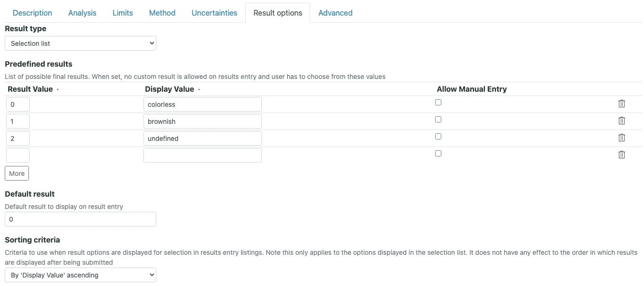
Task: Click the Predefined results heading
Action: point(38,64)
